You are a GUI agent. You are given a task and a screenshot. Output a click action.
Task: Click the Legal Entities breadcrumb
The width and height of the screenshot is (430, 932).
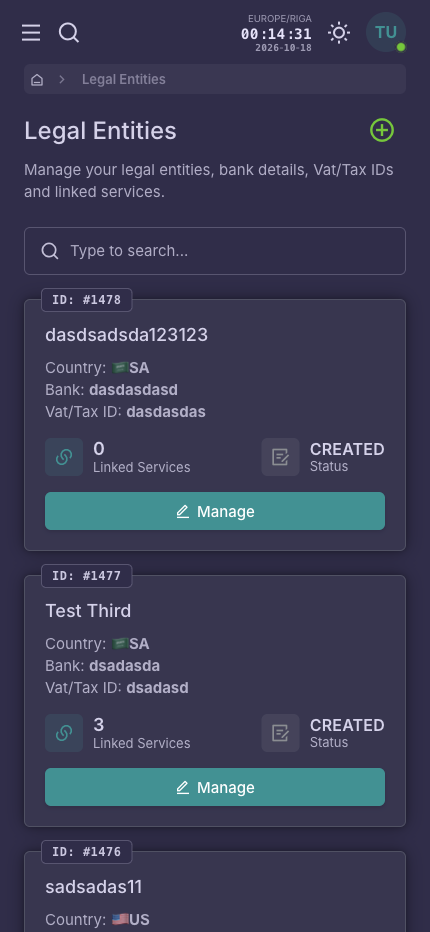click(x=124, y=79)
